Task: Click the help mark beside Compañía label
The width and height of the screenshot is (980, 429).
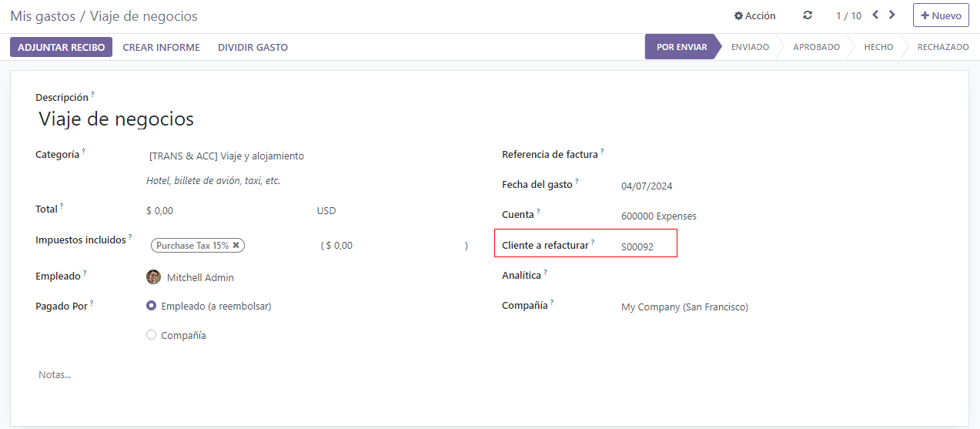Action: [x=552, y=302]
